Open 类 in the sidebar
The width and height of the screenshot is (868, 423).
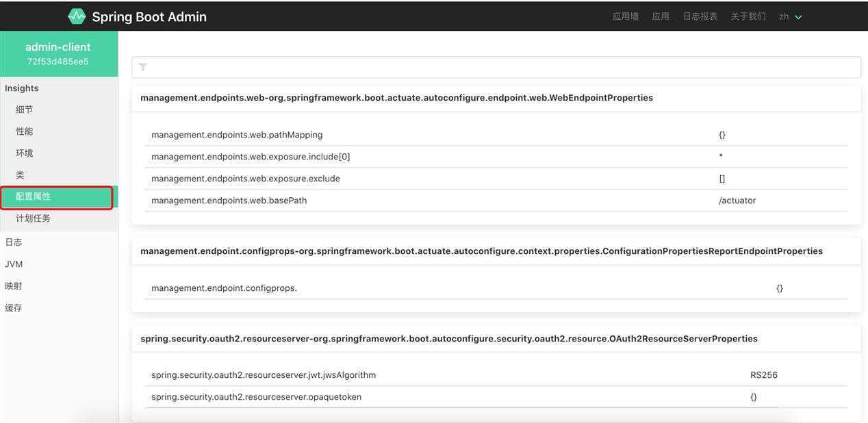coord(21,175)
